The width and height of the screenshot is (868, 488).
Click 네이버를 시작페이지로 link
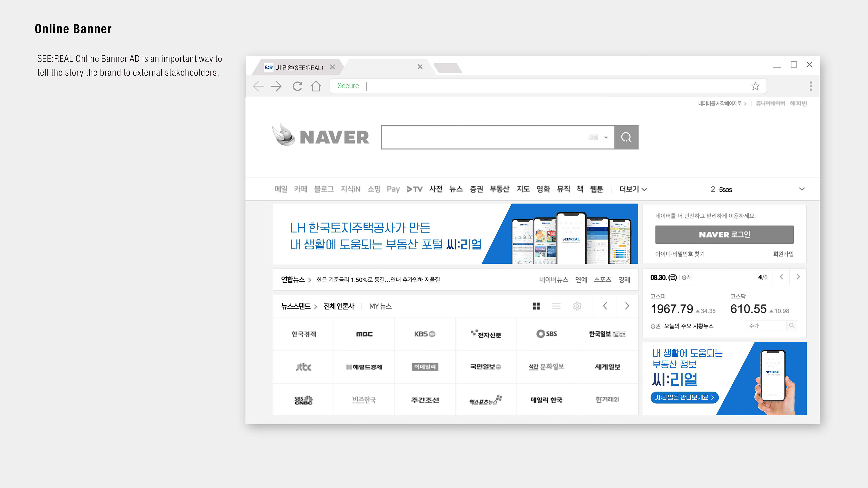[x=722, y=103]
